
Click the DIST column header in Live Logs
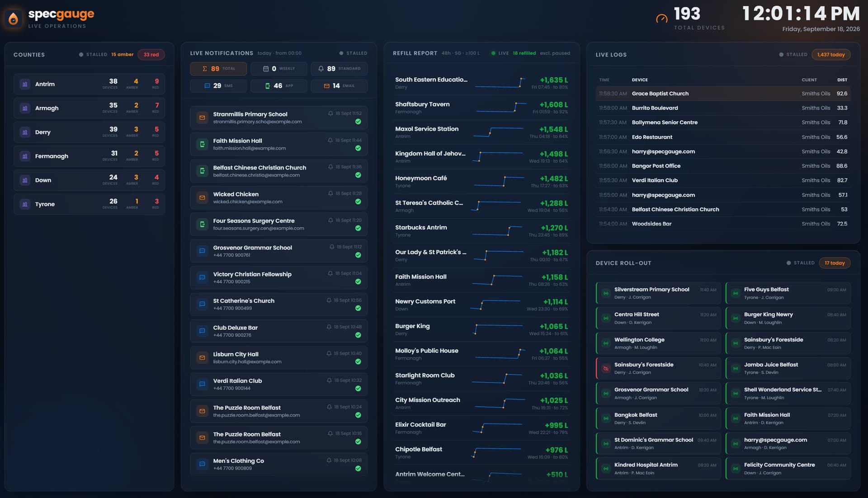(842, 80)
